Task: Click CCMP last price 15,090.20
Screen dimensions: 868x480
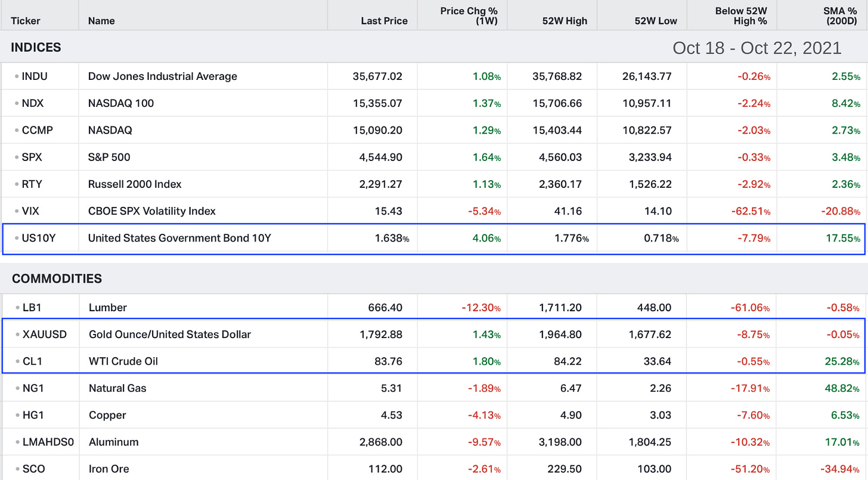Action: click(x=377, y=130)
